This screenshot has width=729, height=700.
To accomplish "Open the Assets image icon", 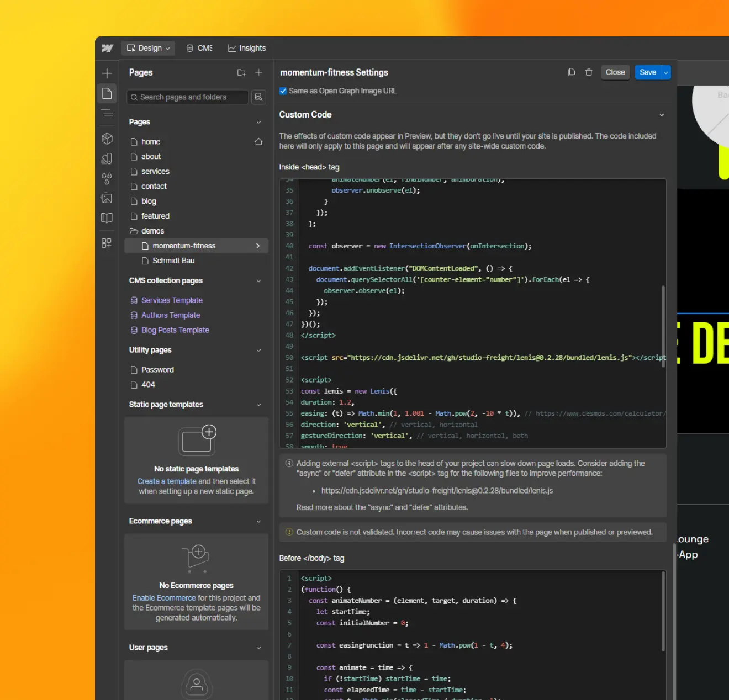I will point(107,198).
